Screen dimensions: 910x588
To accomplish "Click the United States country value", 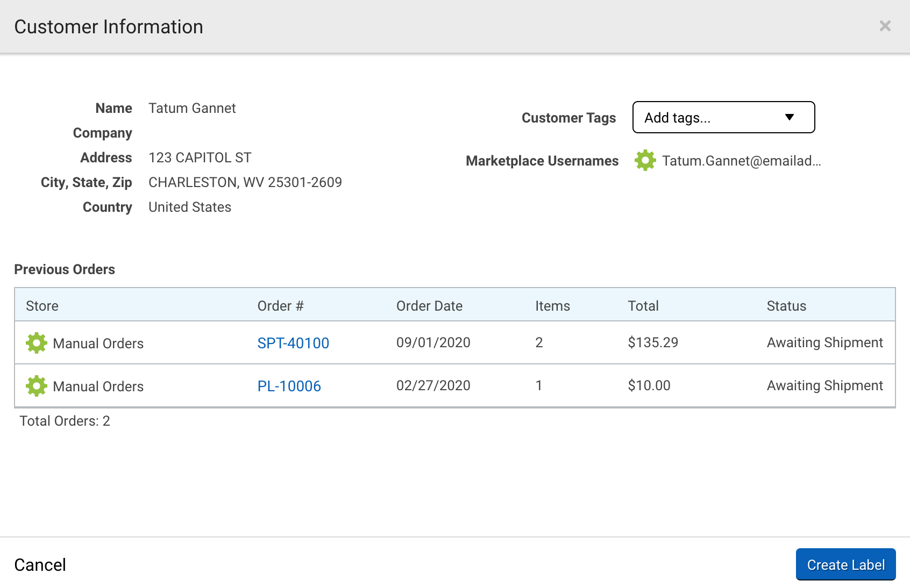I will click(190, 207).
